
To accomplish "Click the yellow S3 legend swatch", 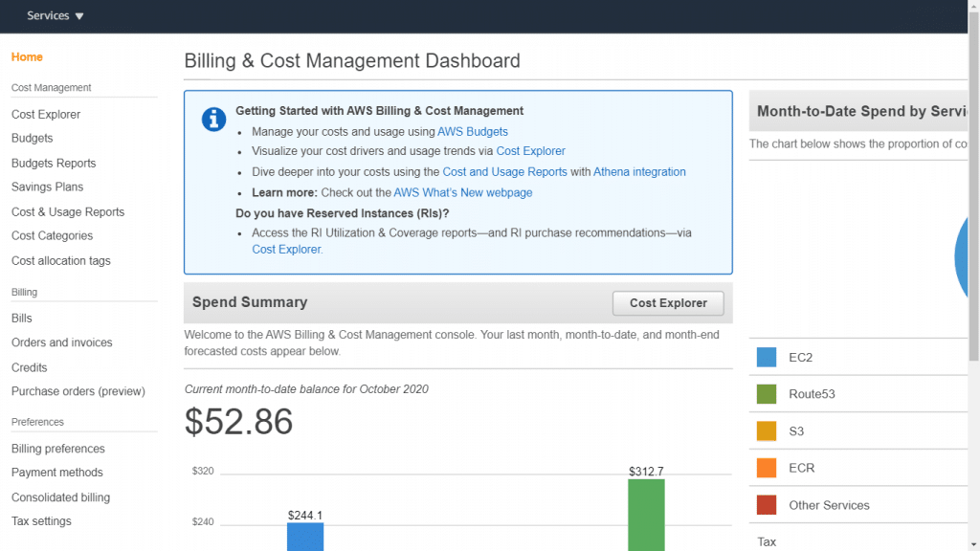I will coord(767,431).
